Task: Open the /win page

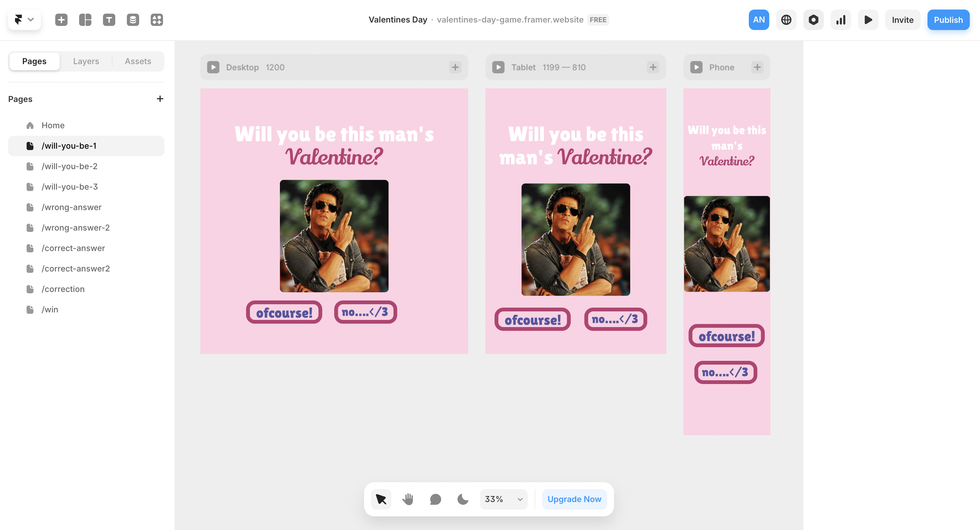Action: click(x=86, y=310)
